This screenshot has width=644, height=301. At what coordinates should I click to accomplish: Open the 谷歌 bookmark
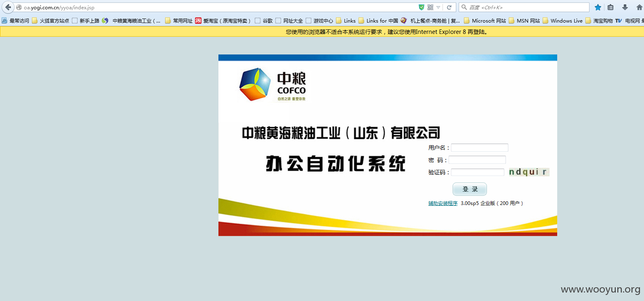(x=264, y=21)
